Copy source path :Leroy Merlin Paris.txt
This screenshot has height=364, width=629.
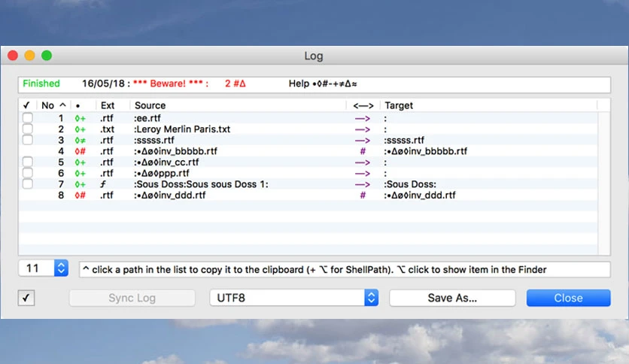182,129
